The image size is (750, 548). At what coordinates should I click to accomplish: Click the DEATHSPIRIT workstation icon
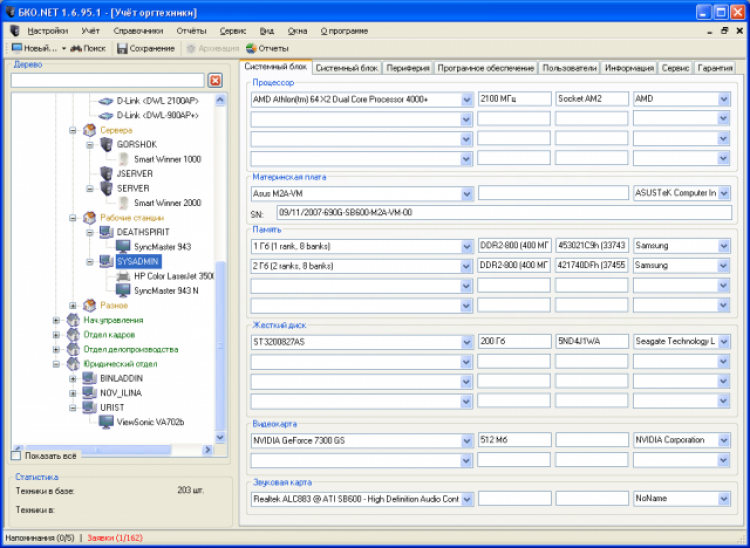106,232
